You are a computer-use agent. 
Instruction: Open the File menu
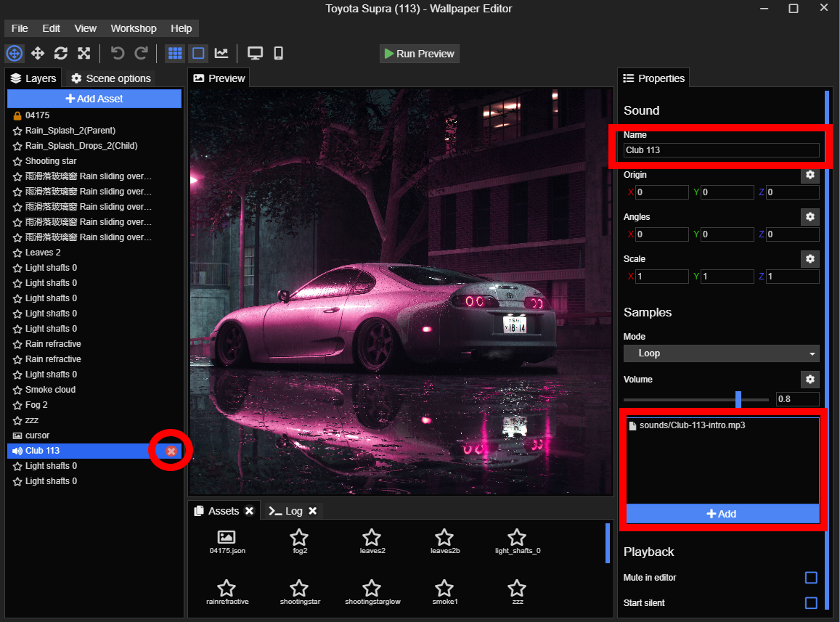pos(20,28)
